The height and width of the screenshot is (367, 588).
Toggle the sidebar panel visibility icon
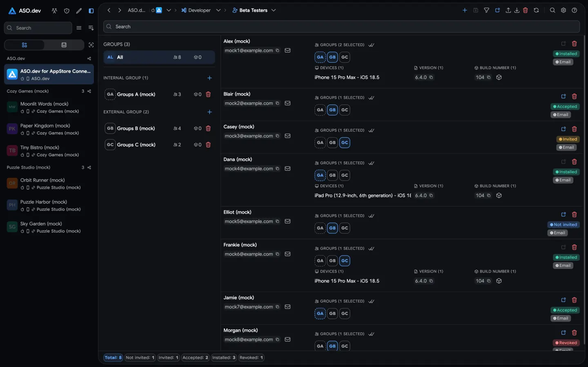tap(91, 11)
